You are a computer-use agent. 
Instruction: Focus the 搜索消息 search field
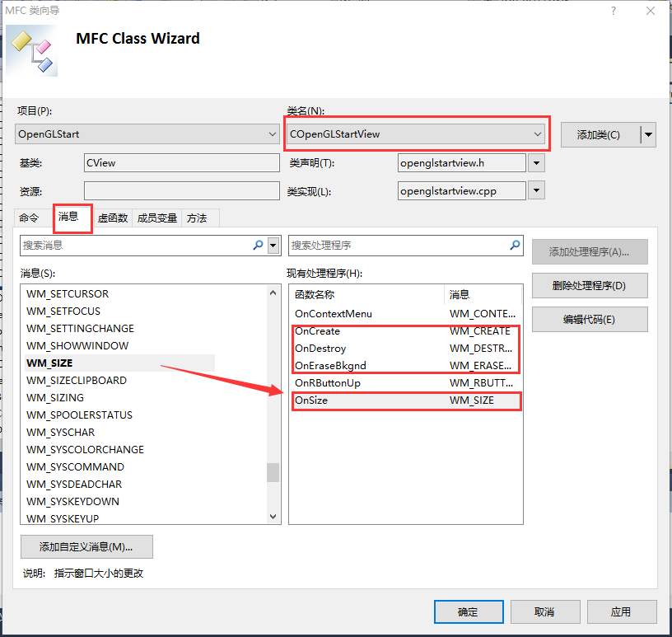pos(136,246)
